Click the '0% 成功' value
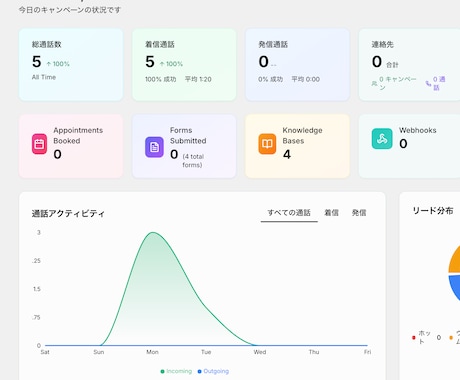460x380 pixels. tap(270, 79)
